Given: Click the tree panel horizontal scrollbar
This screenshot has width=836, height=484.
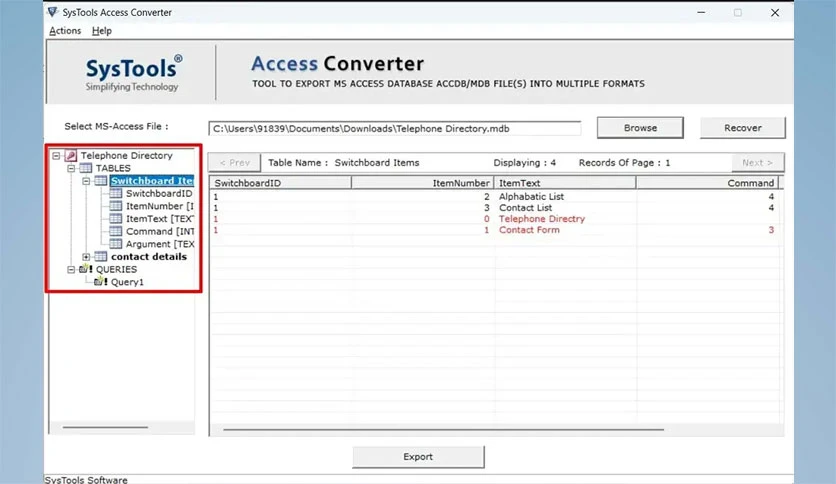Looking at the screenshot, I should click(x=105, y=427).
